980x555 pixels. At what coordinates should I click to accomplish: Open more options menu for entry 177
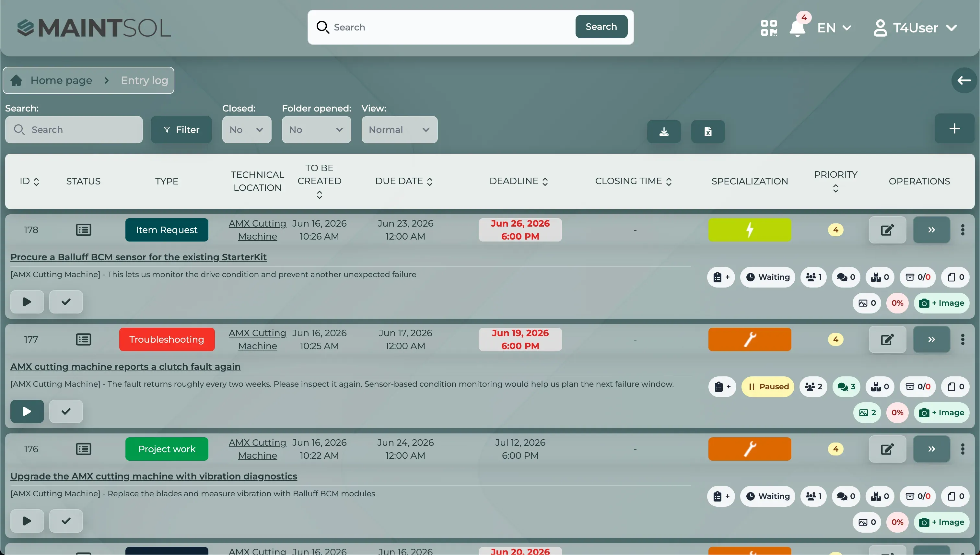click(x=962, y=340)
